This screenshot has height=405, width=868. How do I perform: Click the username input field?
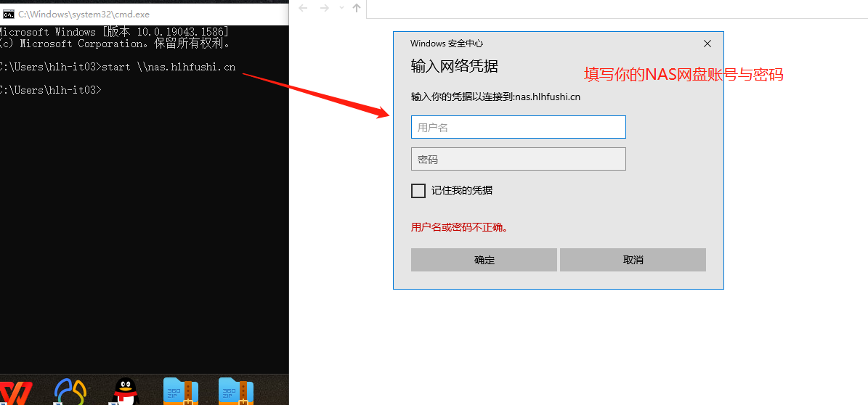pos(518,127)
